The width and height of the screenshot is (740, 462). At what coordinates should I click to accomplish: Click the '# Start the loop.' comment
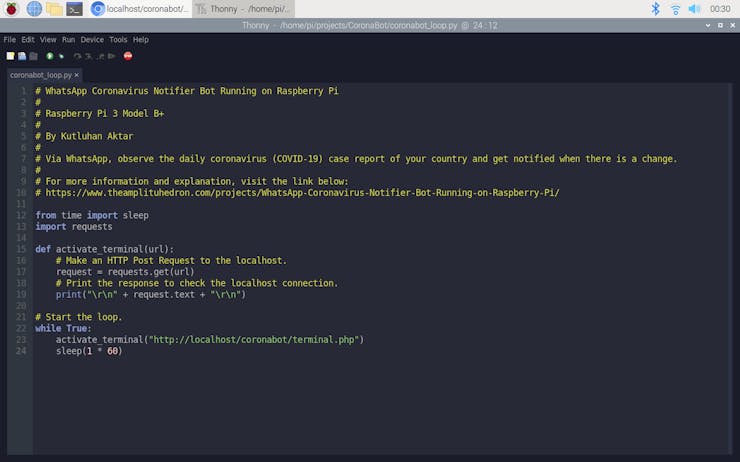pyautogui.click(x=79, y=317)
